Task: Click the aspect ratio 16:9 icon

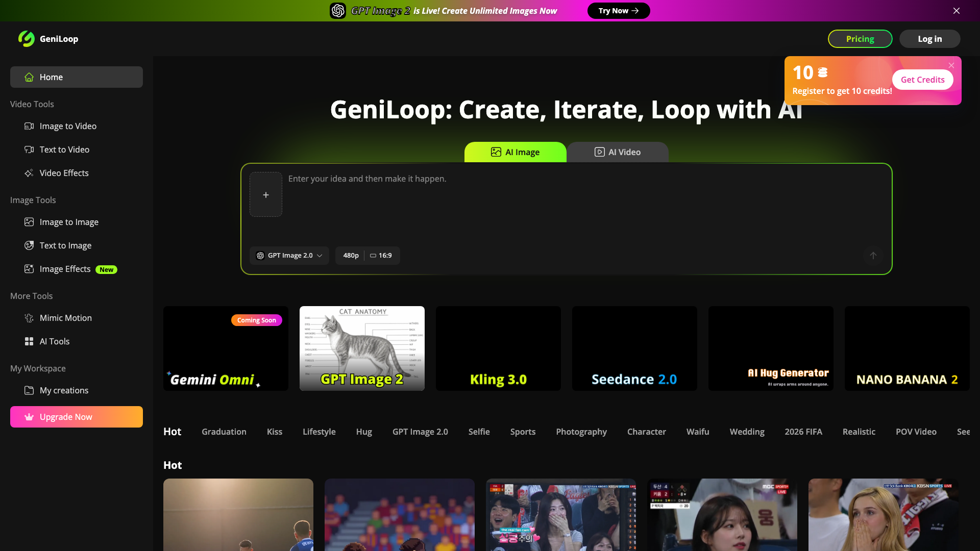Action: click(373, 256)
